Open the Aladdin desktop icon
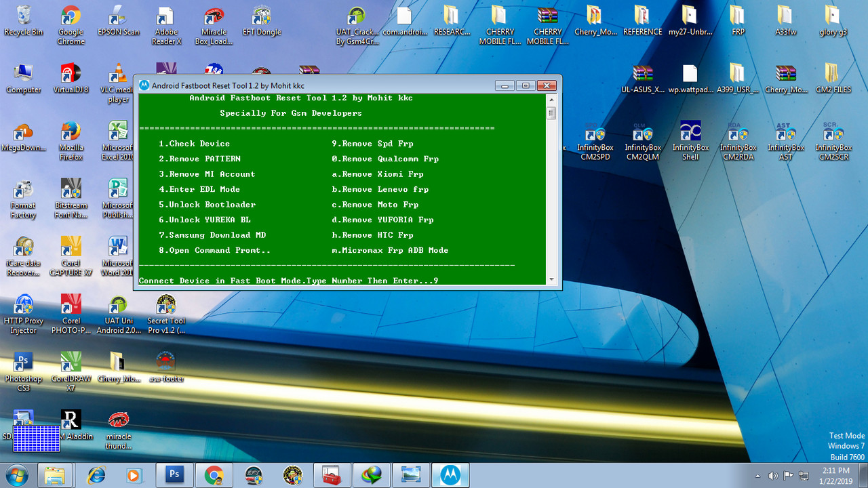868x488 pixels. (71, 426)
